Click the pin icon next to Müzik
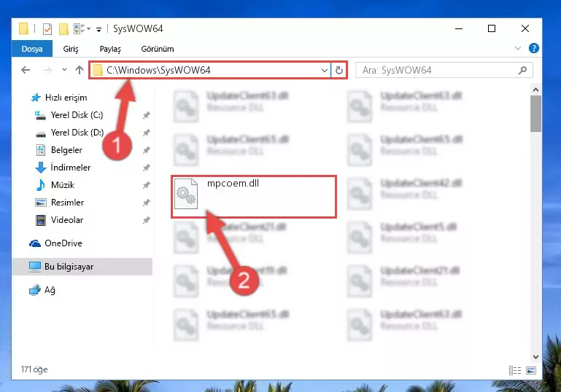 pyautogui.click(x=146, y=185)
